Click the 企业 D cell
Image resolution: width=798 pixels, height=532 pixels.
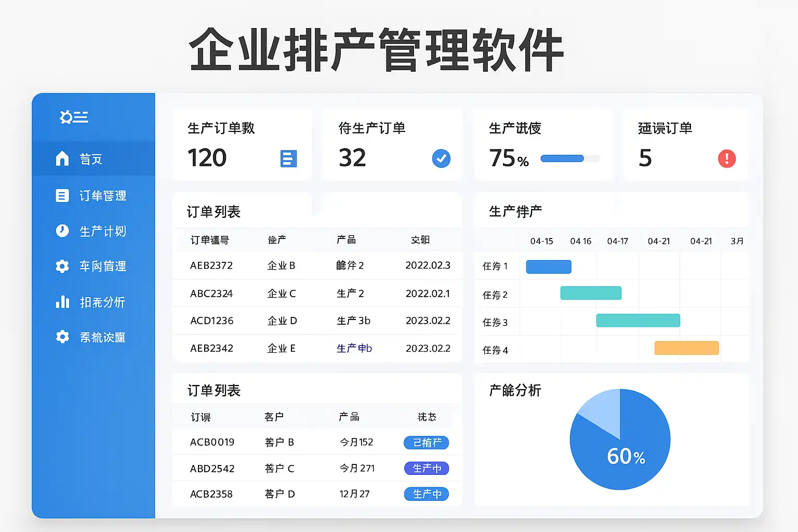click(x=282, y=321)
